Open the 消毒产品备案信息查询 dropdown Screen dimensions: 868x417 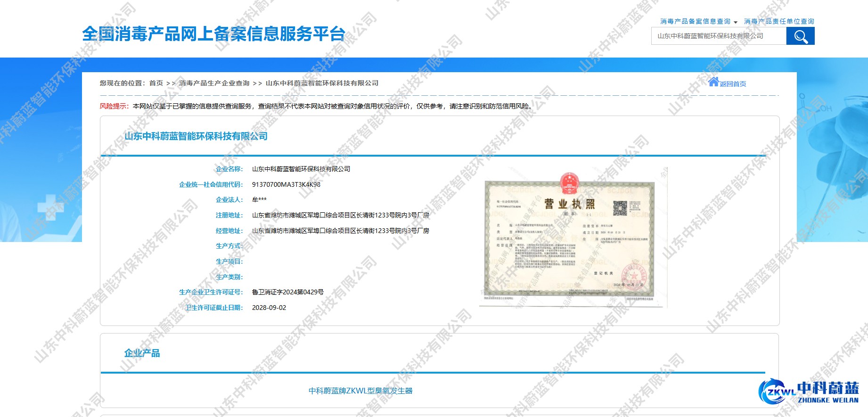click(698, 21)
